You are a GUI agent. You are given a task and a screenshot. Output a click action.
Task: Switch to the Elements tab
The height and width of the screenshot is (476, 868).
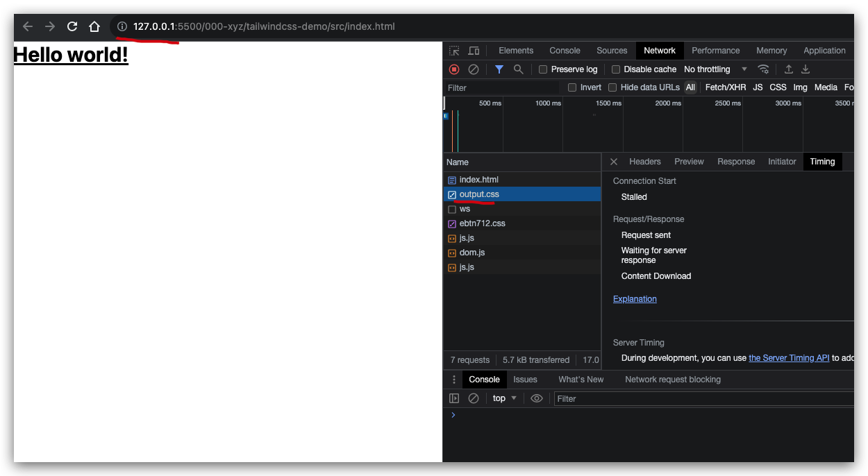click(x=516, y=51)
